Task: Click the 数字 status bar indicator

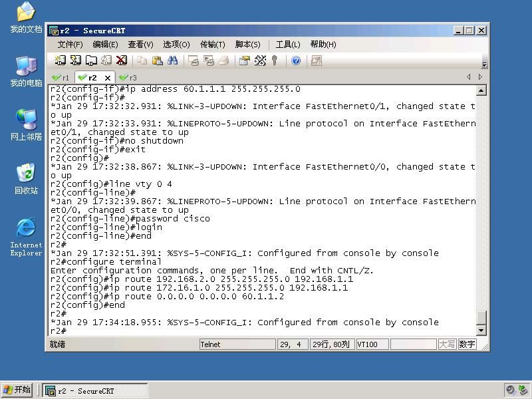Action: [467, 344]
